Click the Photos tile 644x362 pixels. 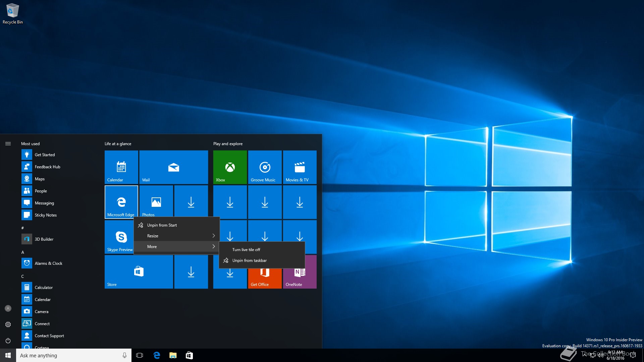coord(156,202)
